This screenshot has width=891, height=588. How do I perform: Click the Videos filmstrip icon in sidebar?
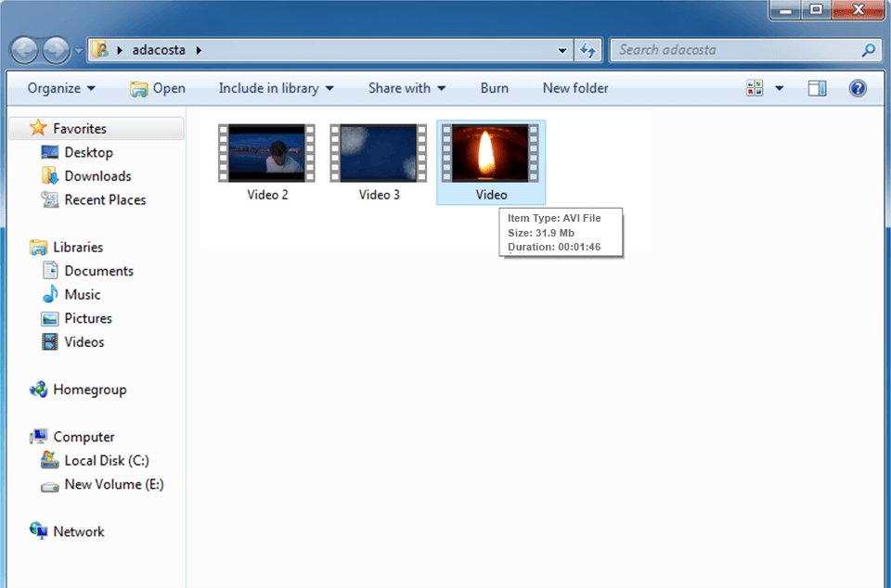49,342
